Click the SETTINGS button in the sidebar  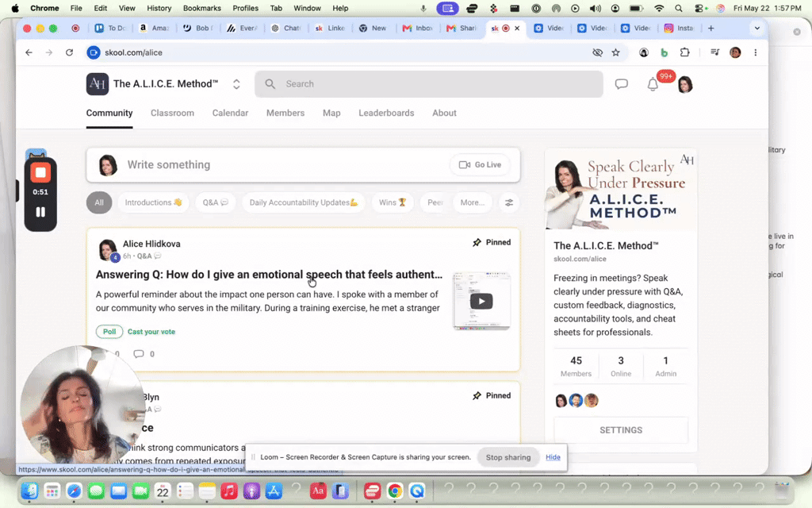tap(621, 430)
